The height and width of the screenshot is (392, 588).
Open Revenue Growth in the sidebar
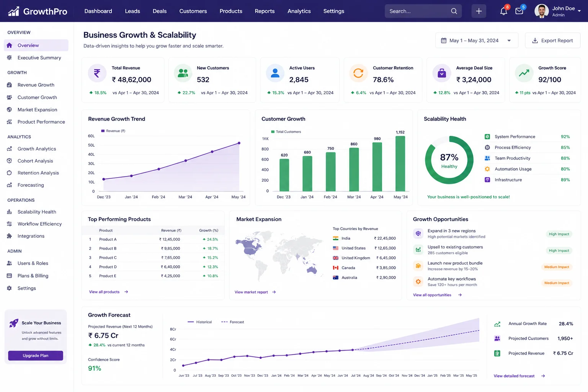tap(36, 85)
